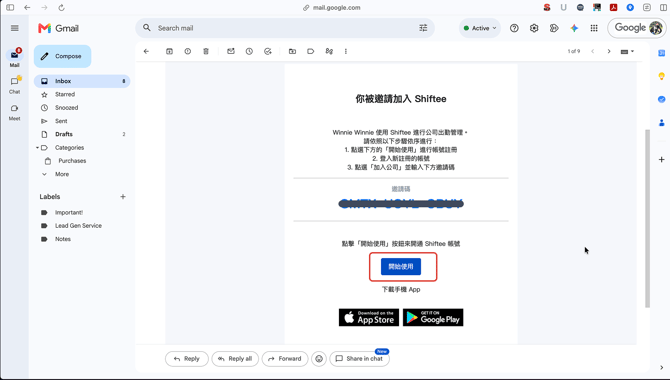The width and height of the screenshot is (670, 380).
Task: Open Google Calendar in side panel
Action: tap(661, 53)
